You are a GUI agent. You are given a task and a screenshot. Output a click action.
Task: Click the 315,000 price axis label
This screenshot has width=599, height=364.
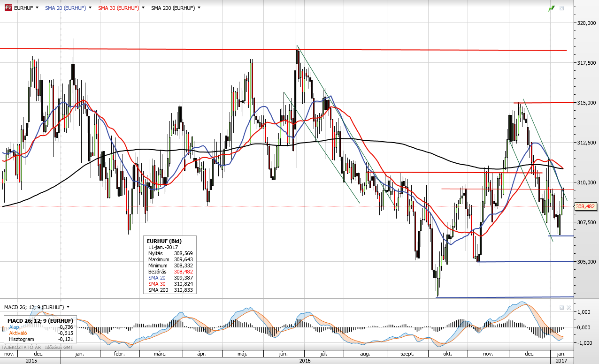586,102
